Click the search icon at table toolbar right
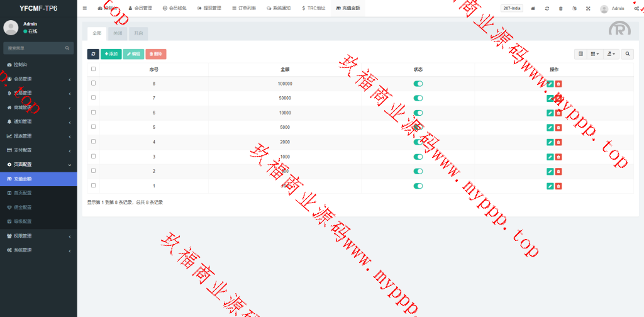This screenshot has height=317, width=644. click(628, 54)
